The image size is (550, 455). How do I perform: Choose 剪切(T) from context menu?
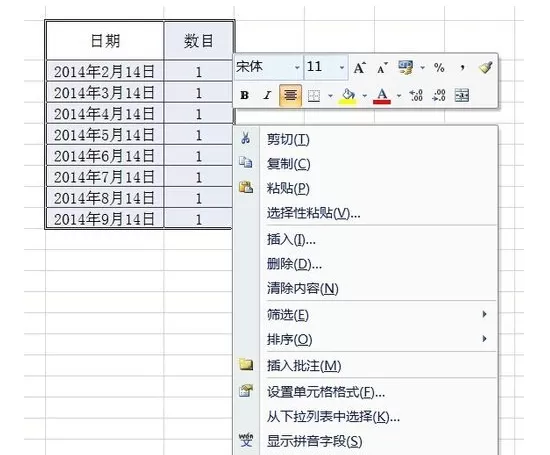click(365, 140)
